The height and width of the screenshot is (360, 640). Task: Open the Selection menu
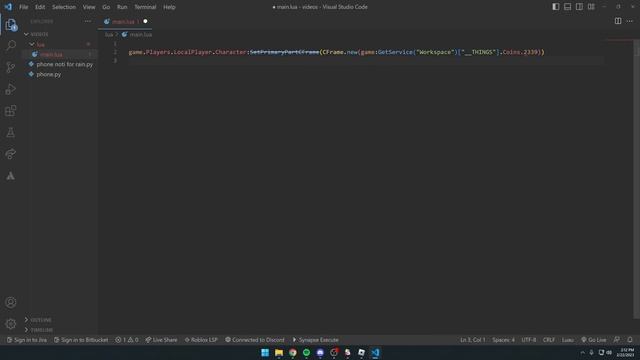click(64, 7)
